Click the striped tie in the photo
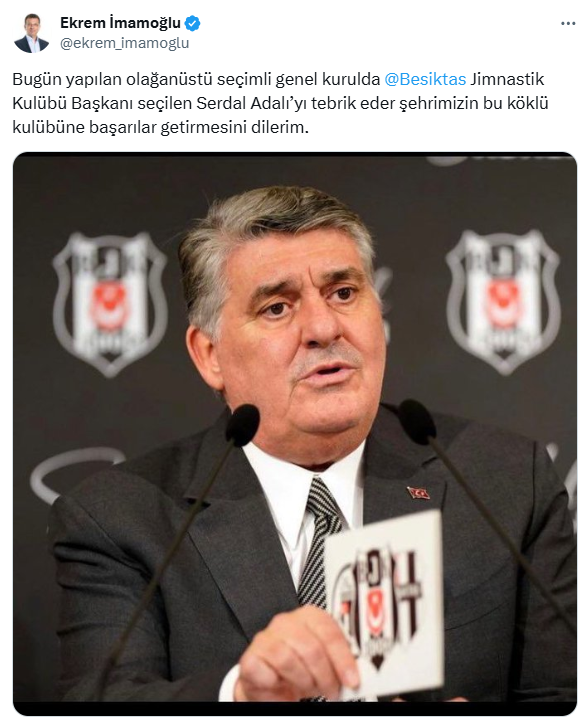This screenshot has height=727, width=588. (x=321, y=540)
